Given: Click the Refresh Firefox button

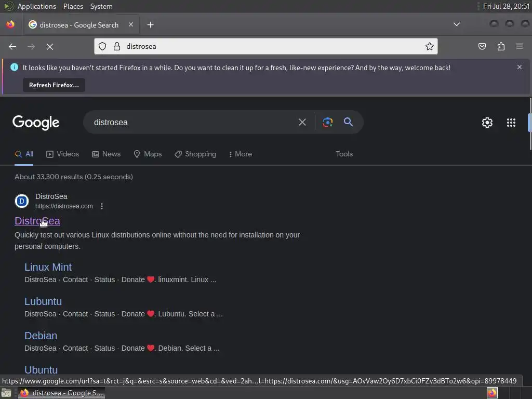Looking at the screenshot, I should click(54, 85).
